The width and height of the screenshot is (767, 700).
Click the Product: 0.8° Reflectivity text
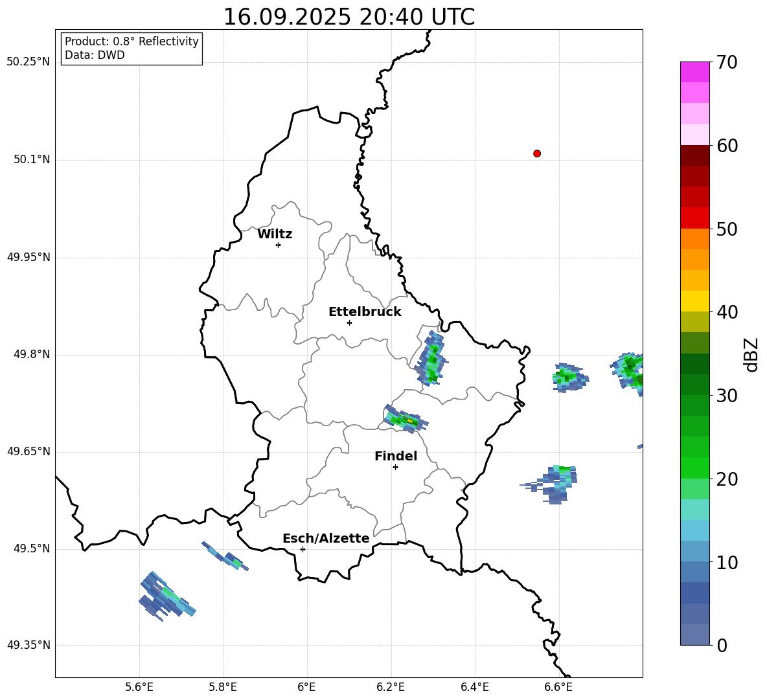[x=132, y=41]
